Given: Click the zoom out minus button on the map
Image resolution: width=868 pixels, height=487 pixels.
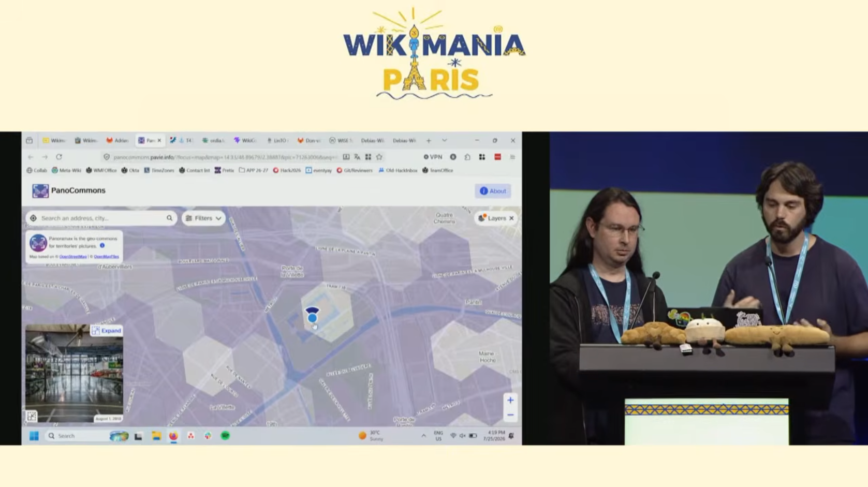Looking at the screenshot, I should coord(510,415).
